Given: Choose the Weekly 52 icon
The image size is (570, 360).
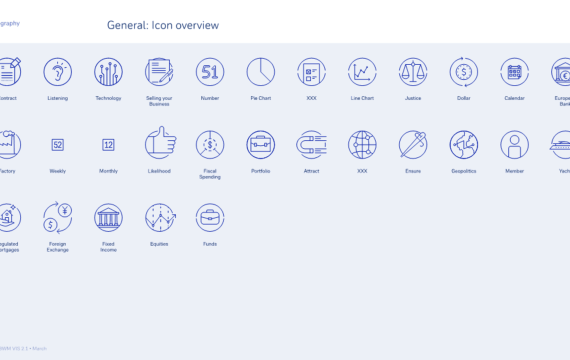Looking at the screenshot, I should 57,145.
